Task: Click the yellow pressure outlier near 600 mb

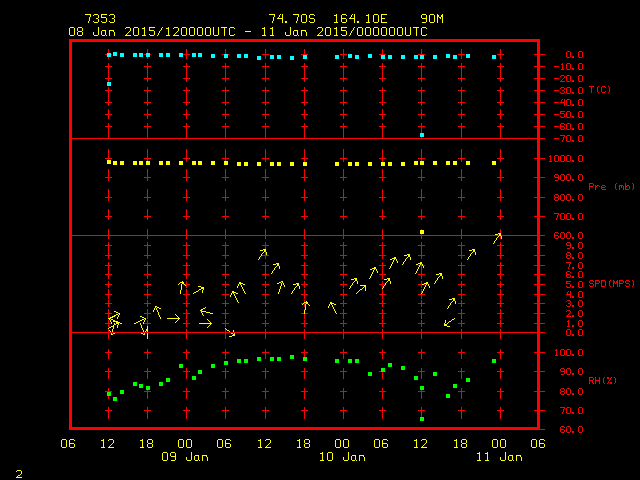Action: [422, 232]
